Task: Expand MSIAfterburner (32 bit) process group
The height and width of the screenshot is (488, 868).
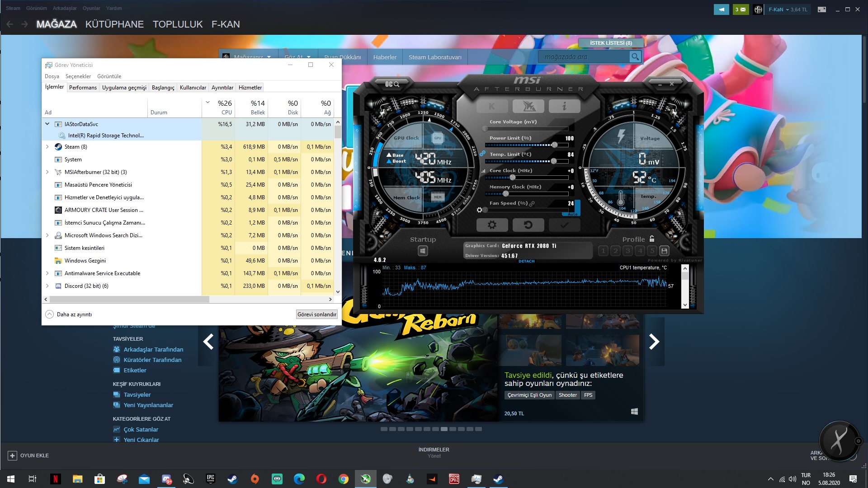Action: coord(47,172)
